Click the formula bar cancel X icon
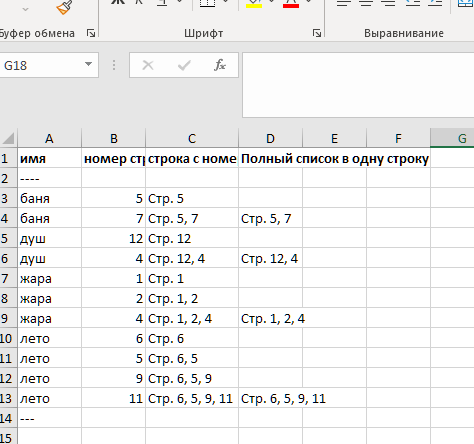 pos(148,65)
